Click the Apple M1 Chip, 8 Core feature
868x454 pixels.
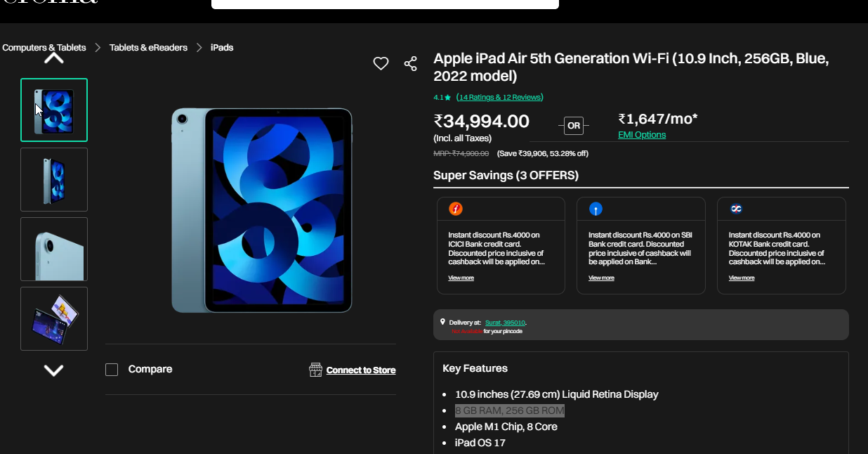click(506, 427)
